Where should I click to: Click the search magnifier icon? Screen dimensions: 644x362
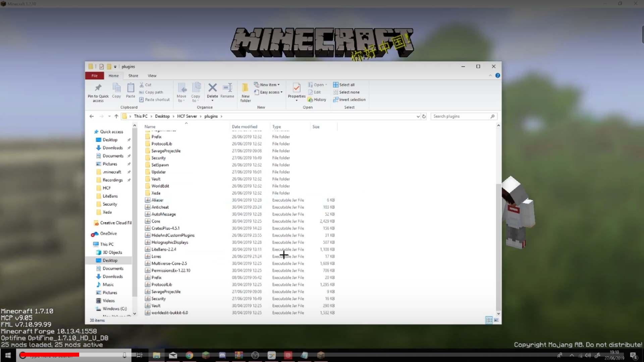pos(492,116)
